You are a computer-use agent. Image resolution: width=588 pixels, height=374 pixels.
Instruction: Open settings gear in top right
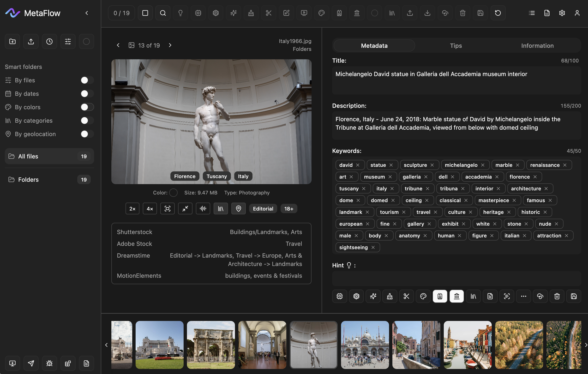562,13
